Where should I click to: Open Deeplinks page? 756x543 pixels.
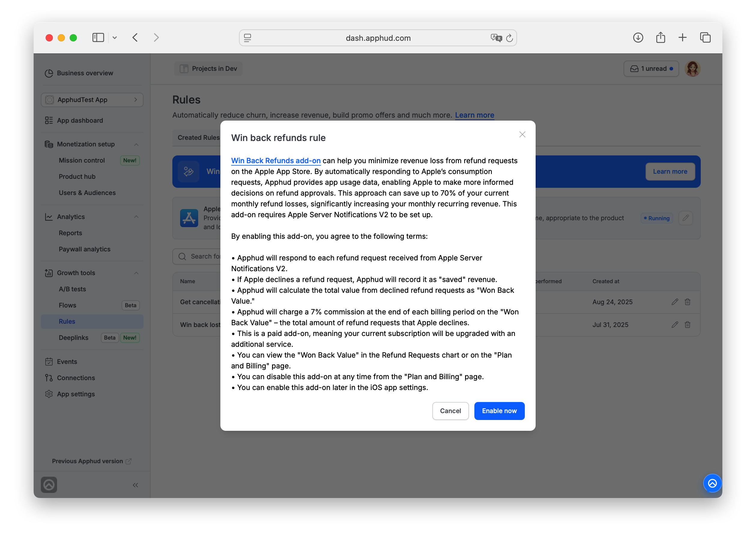[x=73, y=337]
